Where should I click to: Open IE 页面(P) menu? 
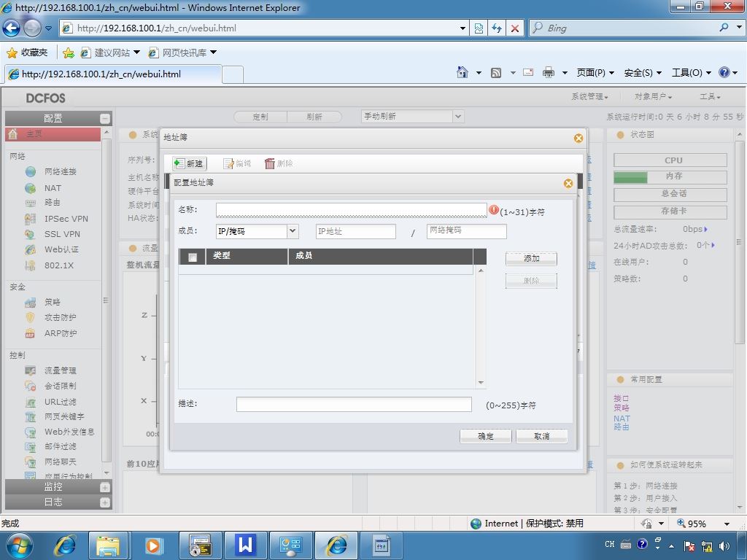pos(595,72)
